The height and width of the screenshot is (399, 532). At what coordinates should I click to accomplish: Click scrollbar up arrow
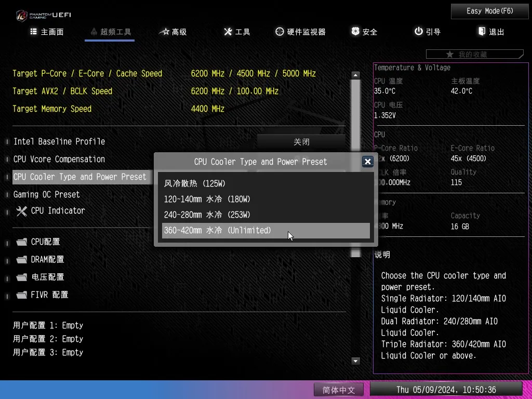(355, 75)
